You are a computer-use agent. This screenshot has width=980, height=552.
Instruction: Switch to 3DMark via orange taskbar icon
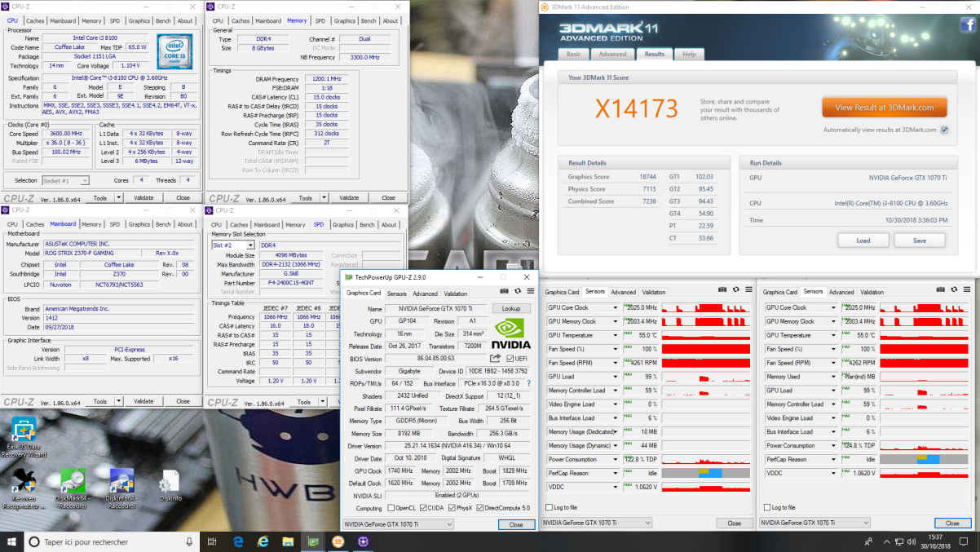coord(338,541)
